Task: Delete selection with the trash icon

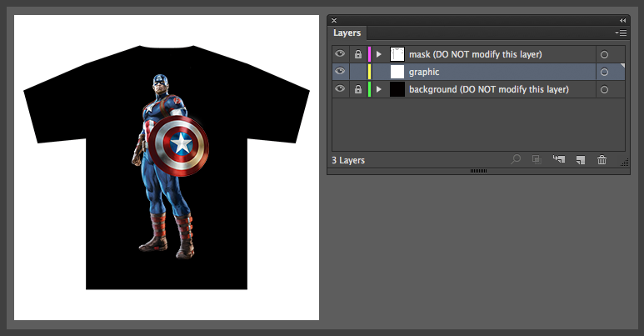Action: coord(602,160)
